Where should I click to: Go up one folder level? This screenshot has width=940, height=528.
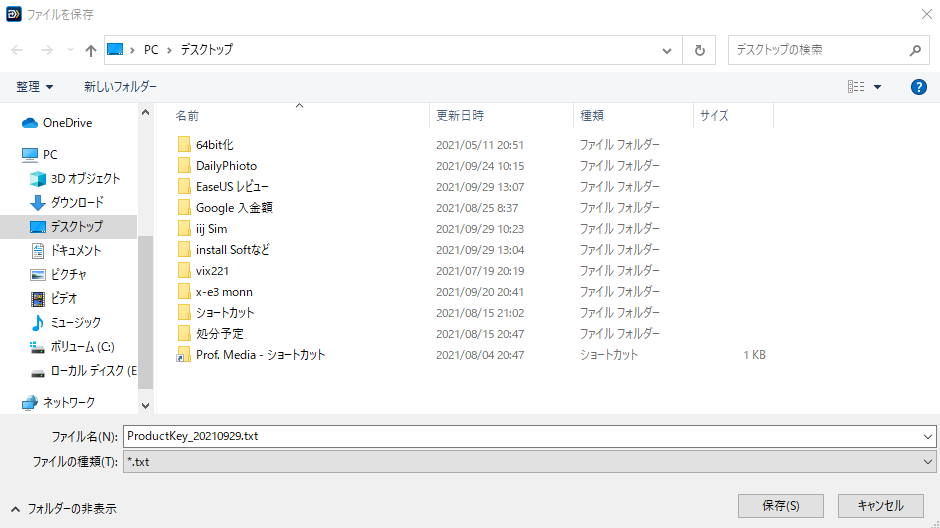pyautogui.click(x=91, y=50)
